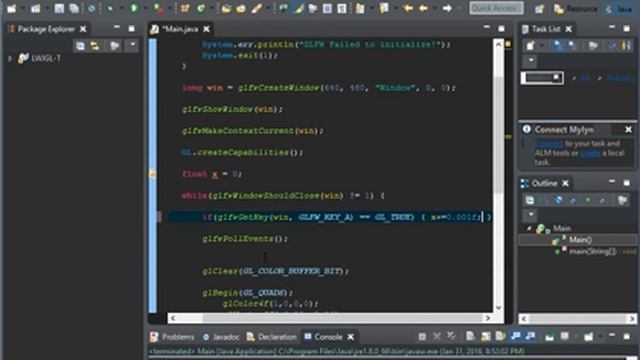Click the editor vertical scrollbar down arrow
The height and width of the screenshot is (360, 640).
coord(498,308)
